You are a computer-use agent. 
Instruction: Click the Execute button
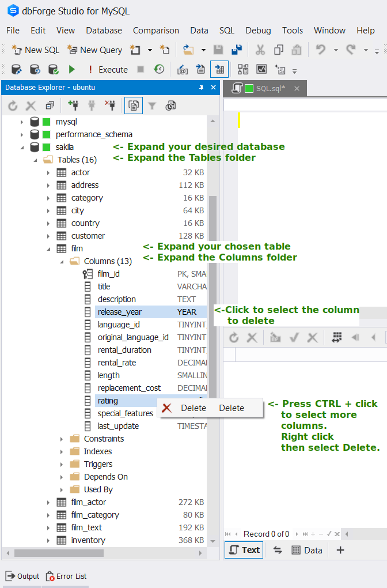pos(108,69)
